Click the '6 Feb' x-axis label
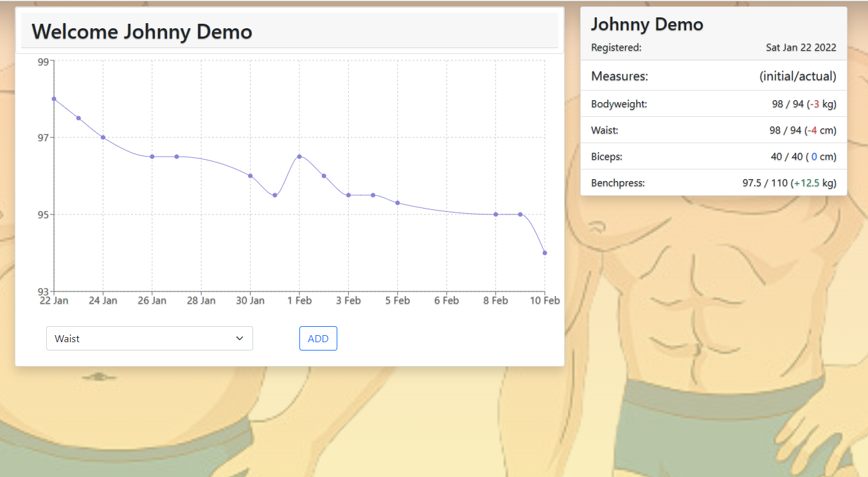This screenshot has height=477, width=868. point(447,300)
